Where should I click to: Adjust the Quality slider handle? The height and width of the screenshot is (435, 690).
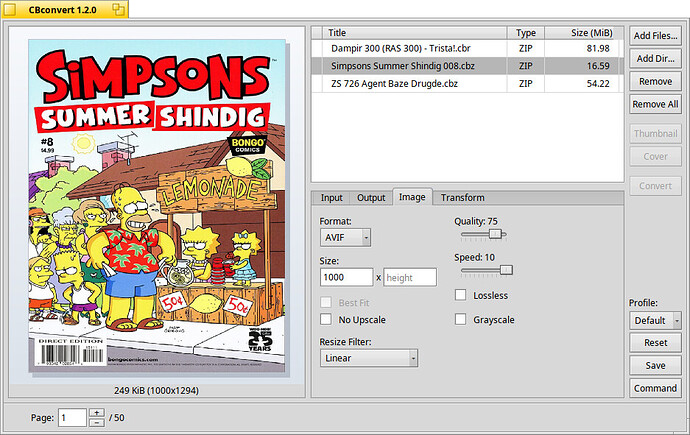coord(495,234)
